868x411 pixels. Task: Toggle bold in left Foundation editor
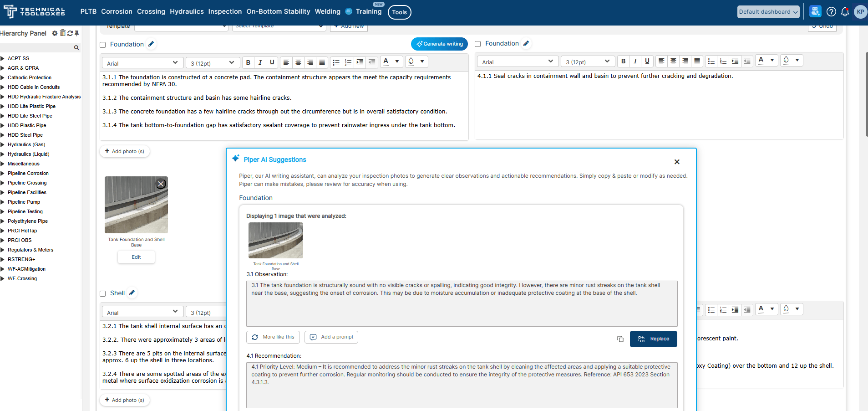(248, 62)
